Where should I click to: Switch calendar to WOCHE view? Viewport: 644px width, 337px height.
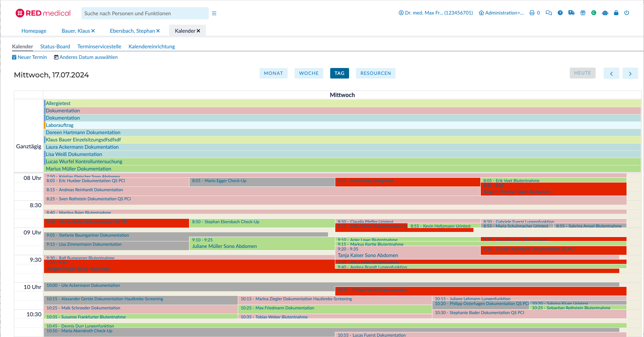pyautogui.click(x=309, y=73)
